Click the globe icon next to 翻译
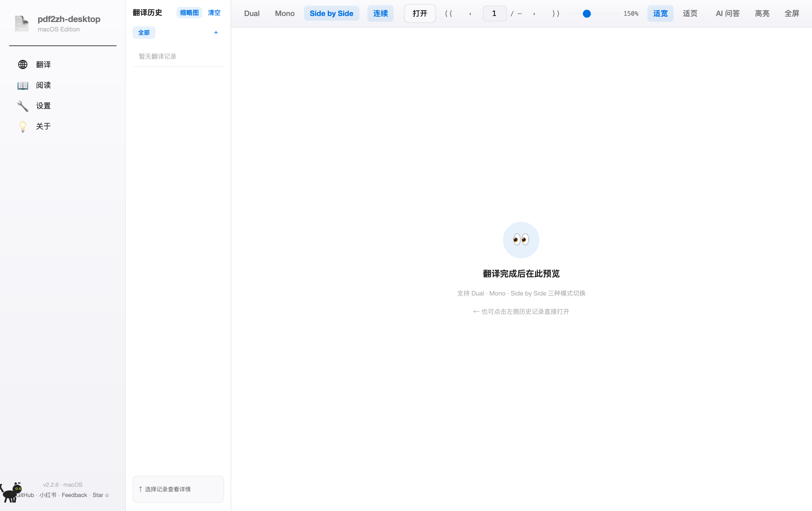 [23, 64]
